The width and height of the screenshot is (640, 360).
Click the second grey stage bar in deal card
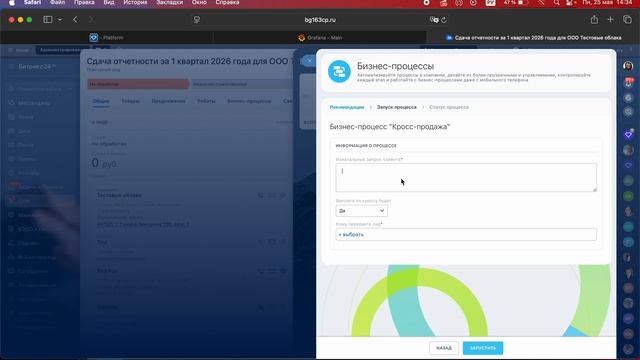tap(242, 84)
